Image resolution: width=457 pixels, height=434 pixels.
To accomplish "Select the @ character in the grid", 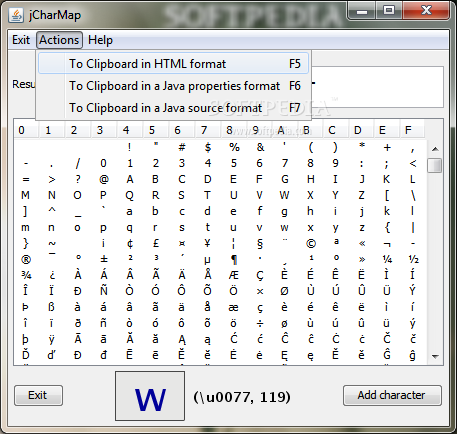I will [x=104, y=179].
